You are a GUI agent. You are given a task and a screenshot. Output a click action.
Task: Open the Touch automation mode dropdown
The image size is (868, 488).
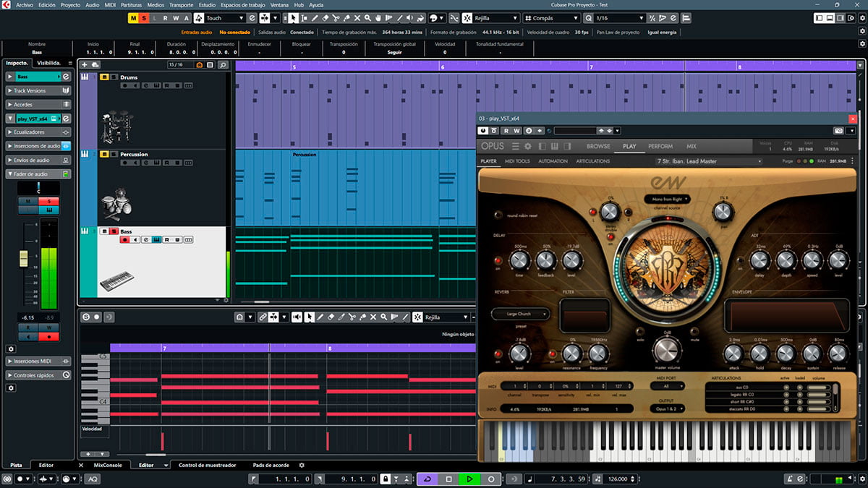226,18
